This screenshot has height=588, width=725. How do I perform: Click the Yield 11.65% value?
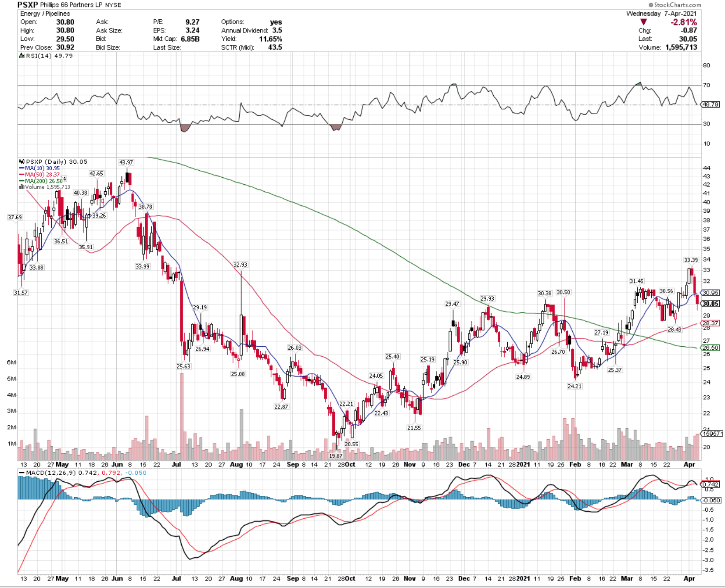click(270, 39)
